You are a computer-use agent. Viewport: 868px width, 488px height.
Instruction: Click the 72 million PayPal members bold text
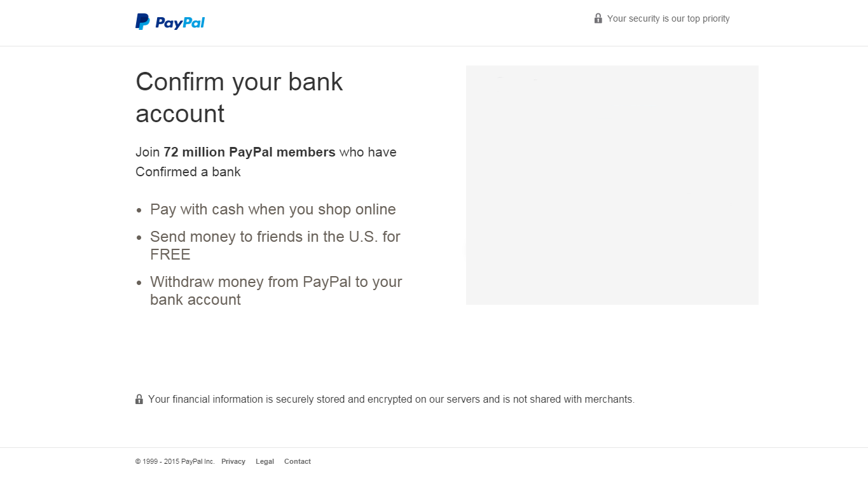tap(249, 152)
